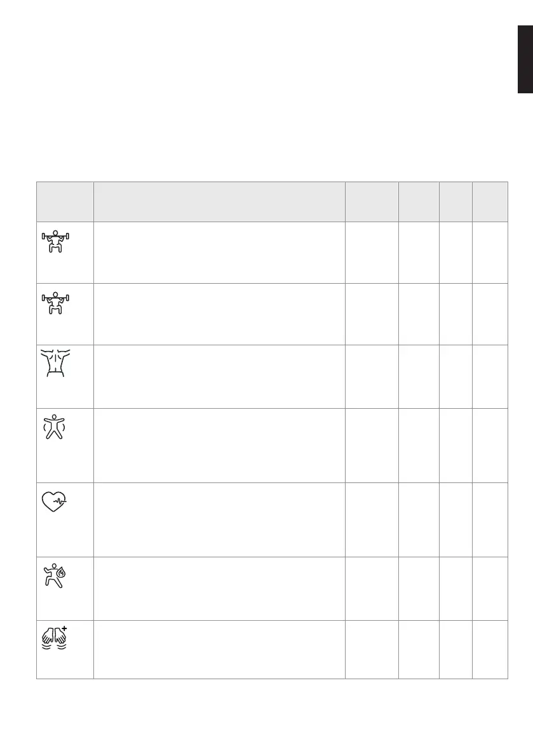The width and height of the screenshot is (533, 756).
Task: Click the back muscles torso icon
Action: click(x=55, y=363)
